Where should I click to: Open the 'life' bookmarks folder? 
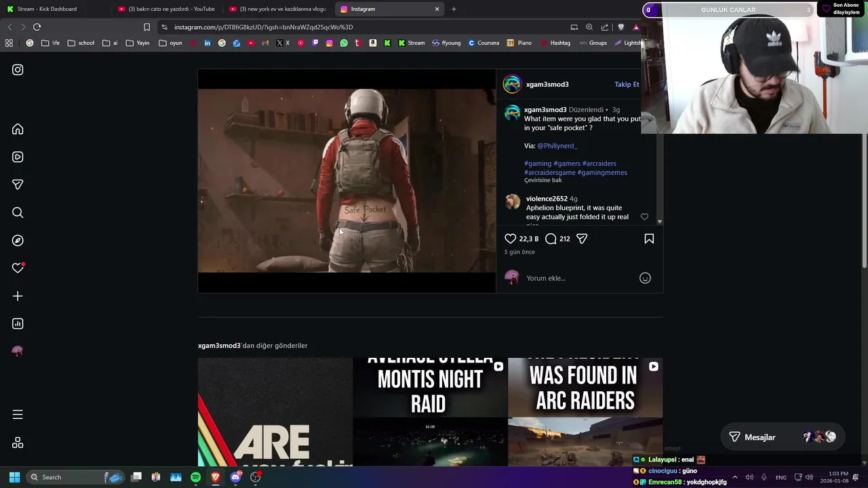point(50,43)
